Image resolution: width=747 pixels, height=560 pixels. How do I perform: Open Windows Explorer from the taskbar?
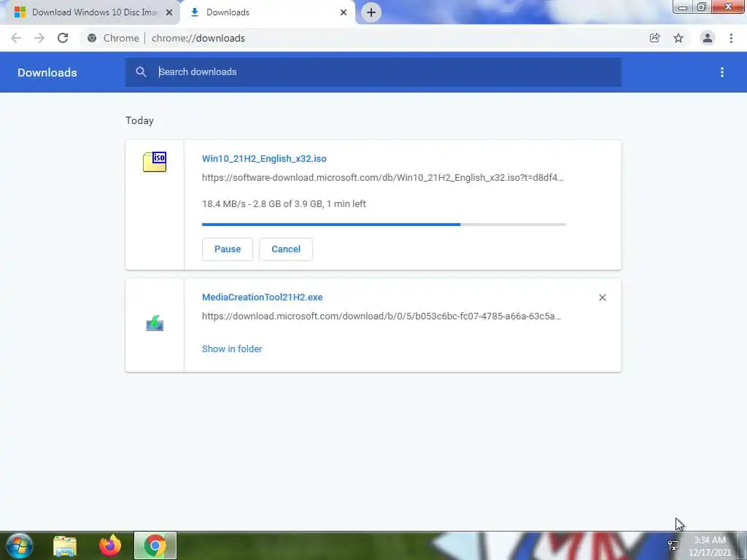tap(65, 546)
